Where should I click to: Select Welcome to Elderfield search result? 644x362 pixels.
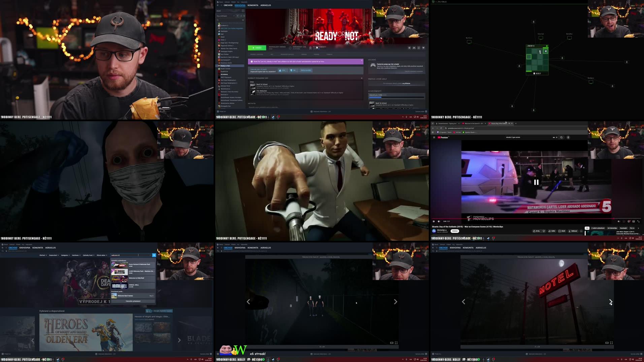133,278
